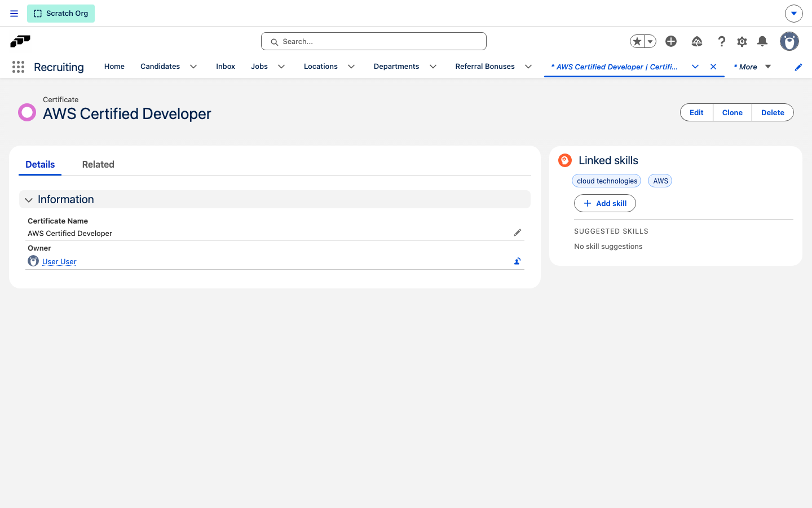
Task: Open the Candidates tab
Action: tap(160, 67)
